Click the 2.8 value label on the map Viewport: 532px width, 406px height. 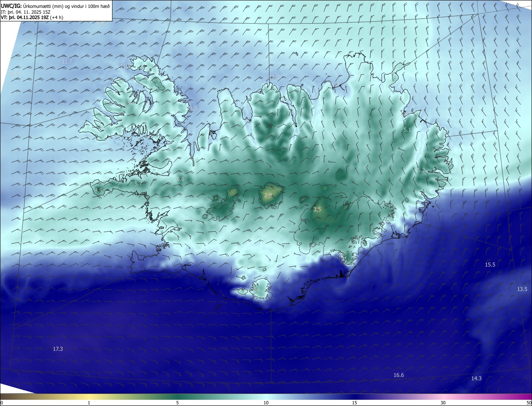(268, 195)
